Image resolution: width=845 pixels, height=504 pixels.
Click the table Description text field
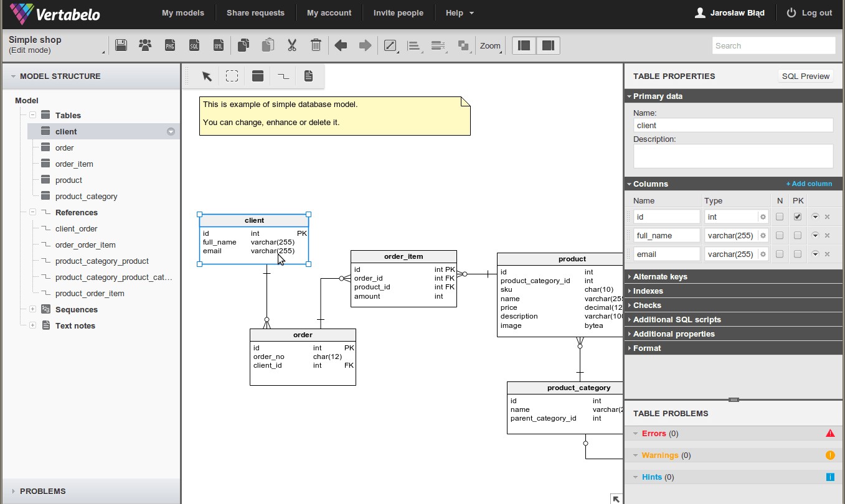(733, 156)
